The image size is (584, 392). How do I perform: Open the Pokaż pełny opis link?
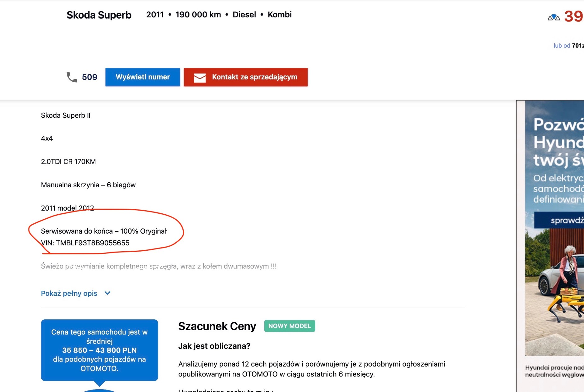coord(69,294)
